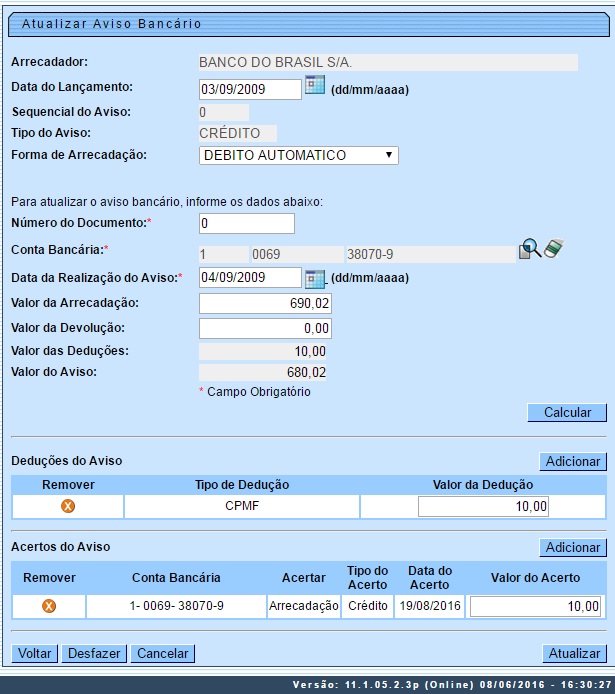Screen dimensions: 615x694
Task: Edit the Valor da Dedução field for CPMF
Action: coord(483,507)
